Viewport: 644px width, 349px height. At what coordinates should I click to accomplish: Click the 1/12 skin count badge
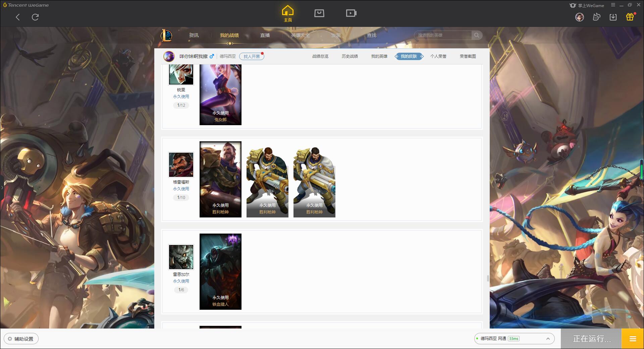[181, 105]
